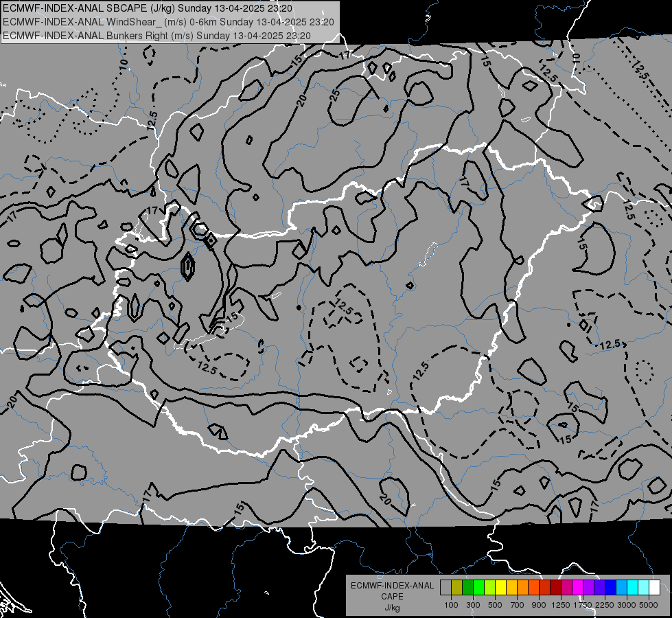
Task: Click the J/kg unit label in legend
Action: (x=392, y=608)
